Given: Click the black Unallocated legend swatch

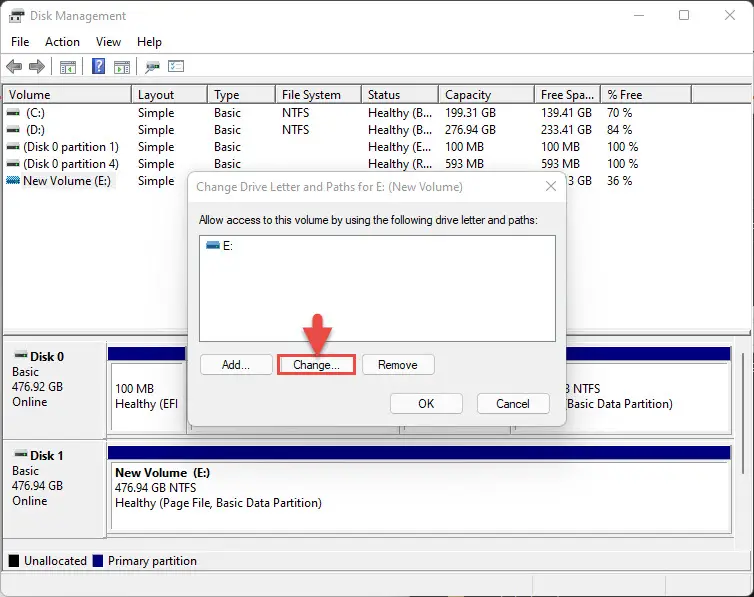Looking at the screenshot, I should (14, 561).
